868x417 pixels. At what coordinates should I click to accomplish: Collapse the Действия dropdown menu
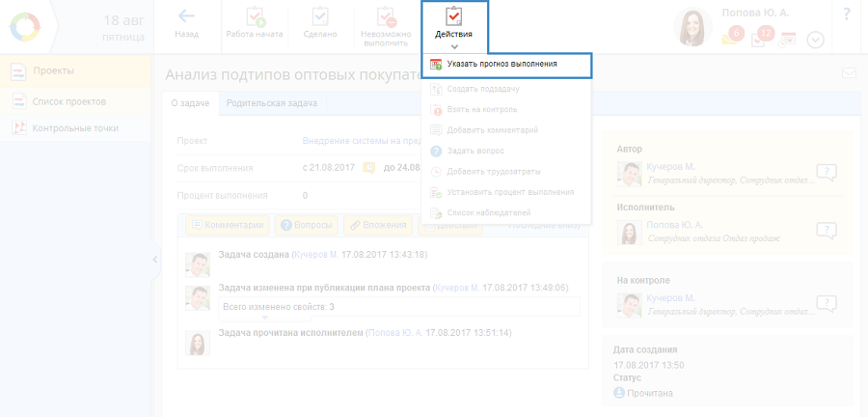click(453, 26)
